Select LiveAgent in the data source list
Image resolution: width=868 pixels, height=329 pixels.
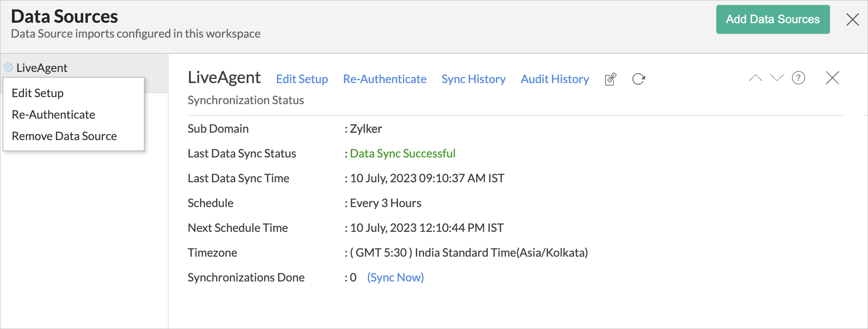[x=42, y=68]
